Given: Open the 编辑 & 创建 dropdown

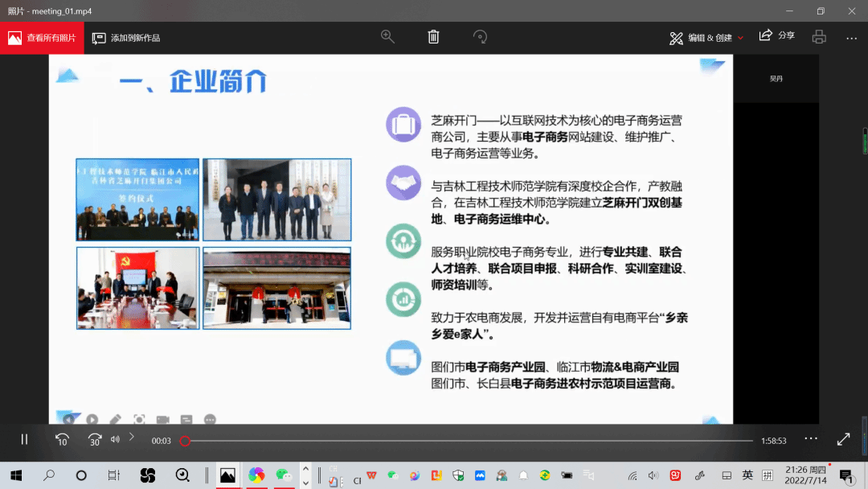Looking at the screenshot, I should tap(706, 38).
